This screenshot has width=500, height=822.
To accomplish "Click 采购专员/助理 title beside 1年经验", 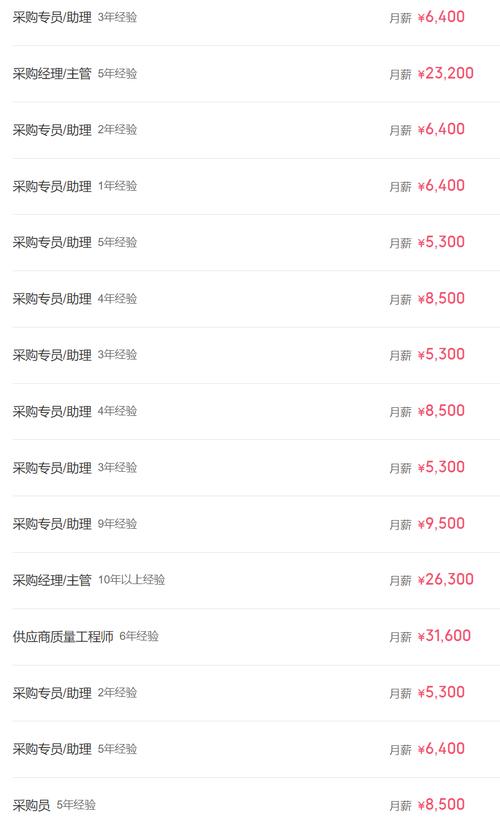I will click(52, 186).
